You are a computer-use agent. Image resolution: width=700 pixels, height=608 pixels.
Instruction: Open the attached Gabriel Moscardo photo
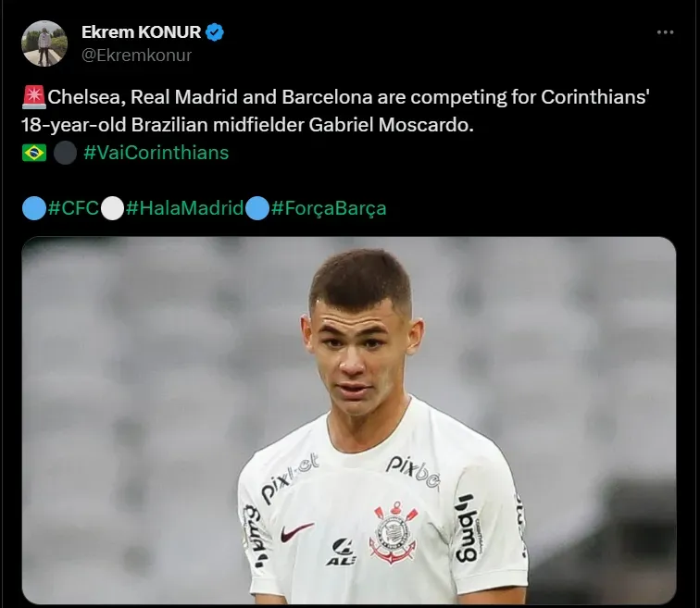click(x=349, y=420)
